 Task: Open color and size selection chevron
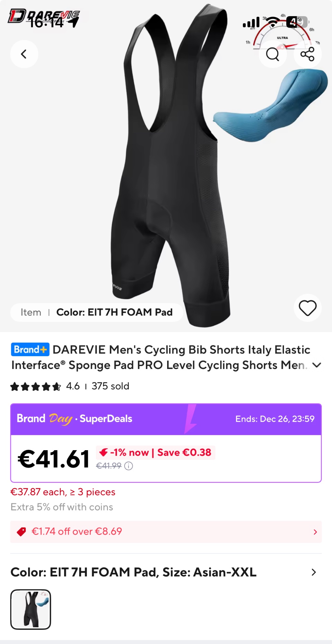tap(314, 572)
